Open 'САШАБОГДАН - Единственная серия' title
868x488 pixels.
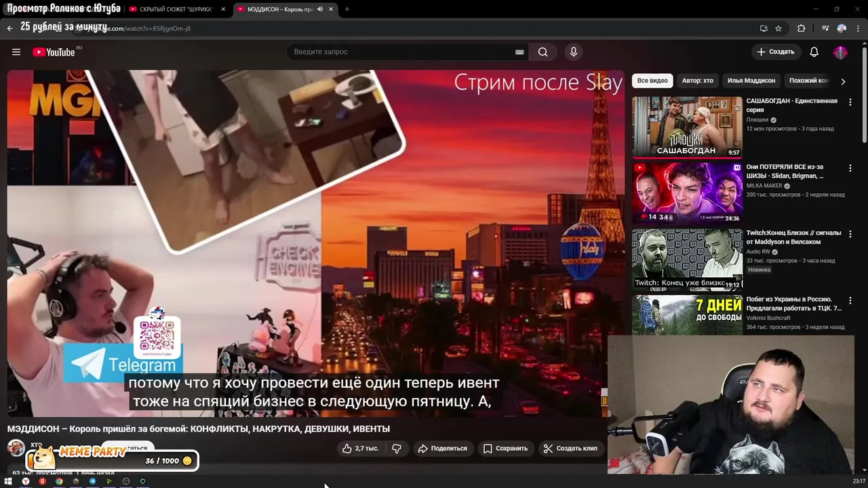pyautogui.click(x=791, y=105)
